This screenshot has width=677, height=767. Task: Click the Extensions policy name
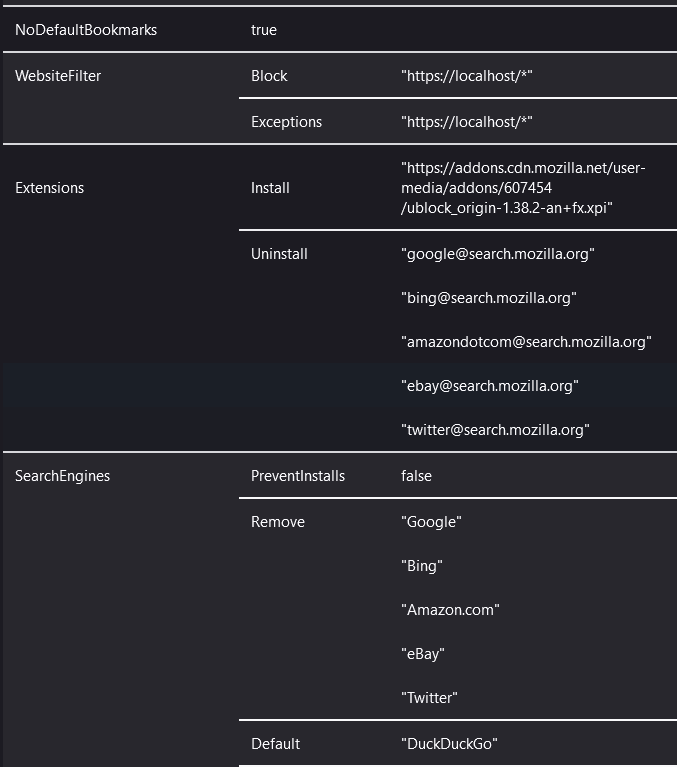pyautogui.click(x=50, y=188)
